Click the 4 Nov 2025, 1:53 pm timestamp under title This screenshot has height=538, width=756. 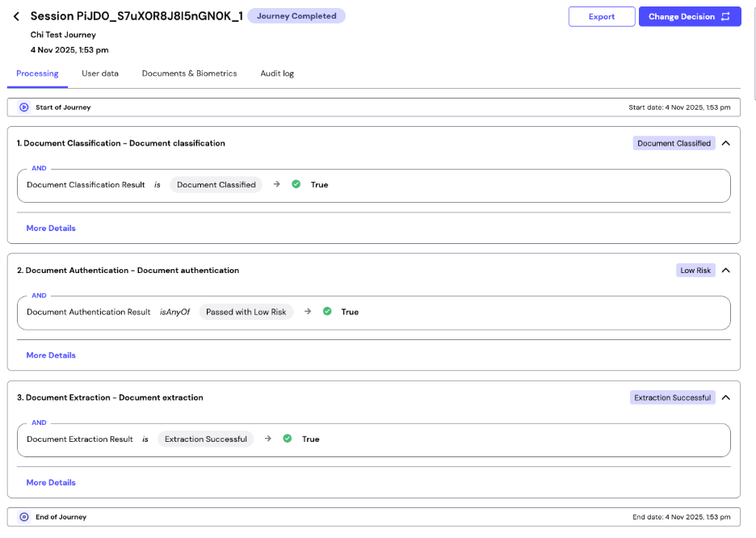[69, 50]
